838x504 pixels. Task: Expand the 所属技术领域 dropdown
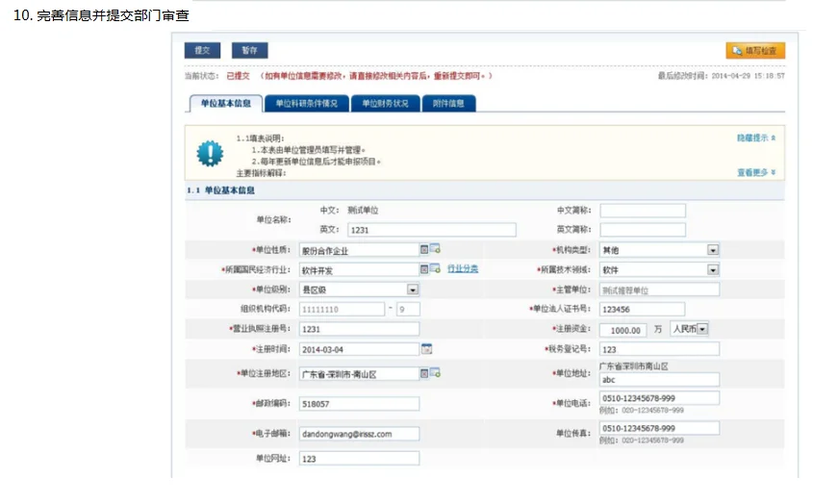[x=713, y=270]
